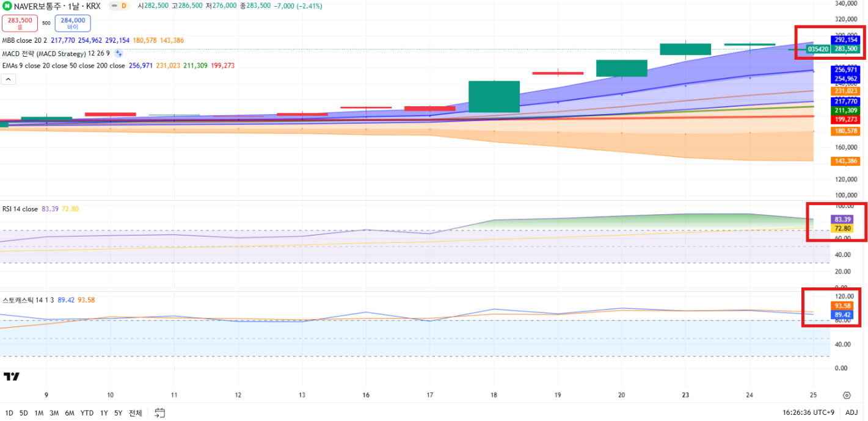Click date 16 on the time axis

366,395
